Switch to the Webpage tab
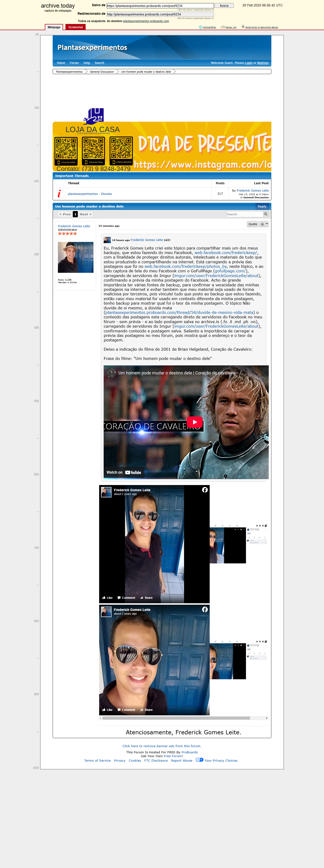Image resolution: width=324 pixels, height=868 pixels. [54, 27]
